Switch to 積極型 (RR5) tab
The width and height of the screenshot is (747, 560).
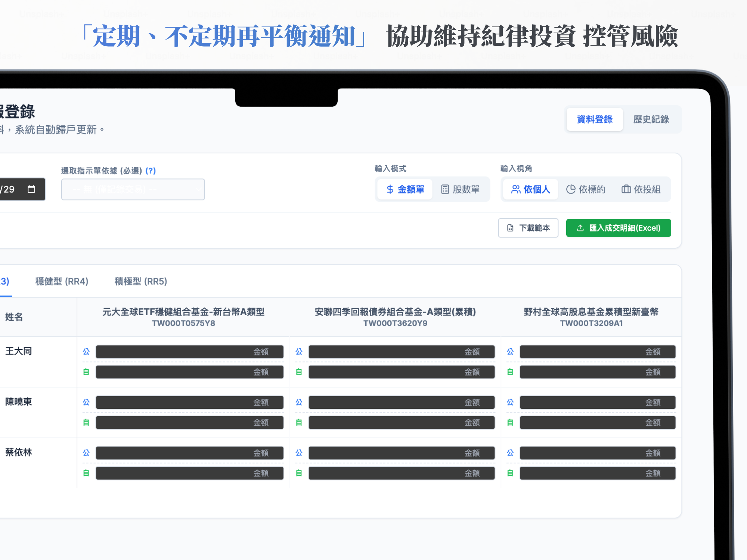pyautogui.click(x=141, y=281)
